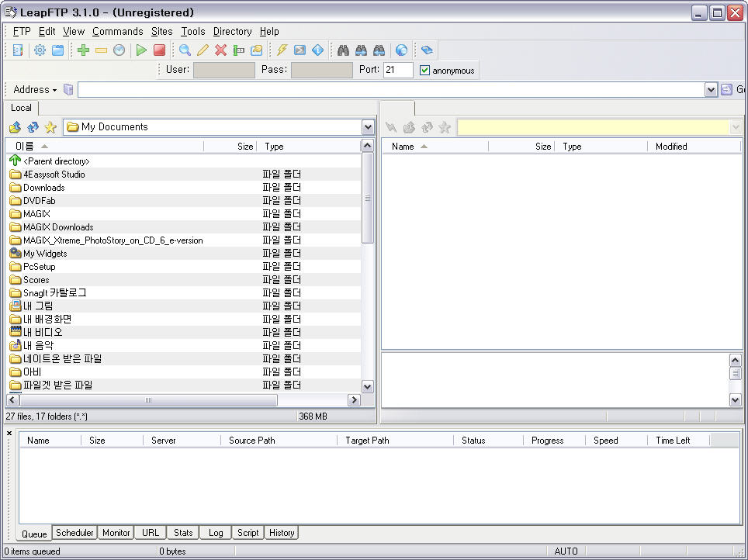This screenshot has width=748, height=560.
Task: Sort queue by Status column header
Action: (488, 441)
